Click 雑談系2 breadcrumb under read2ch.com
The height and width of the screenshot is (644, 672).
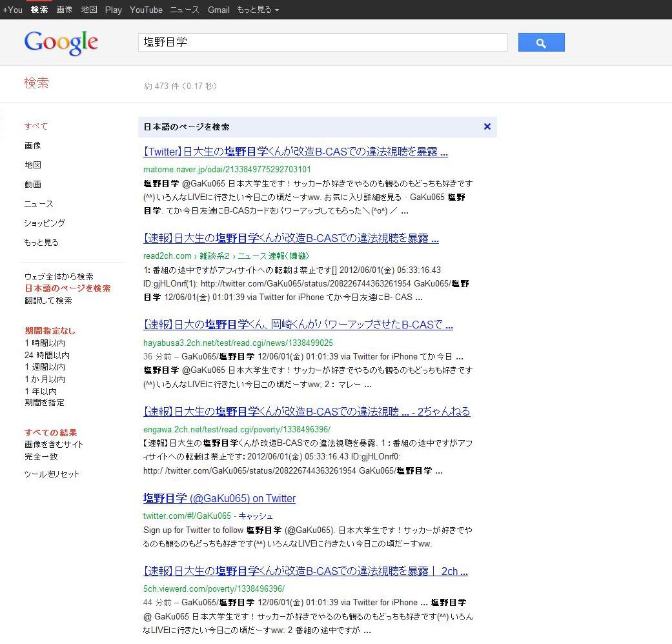pos(214,256)
